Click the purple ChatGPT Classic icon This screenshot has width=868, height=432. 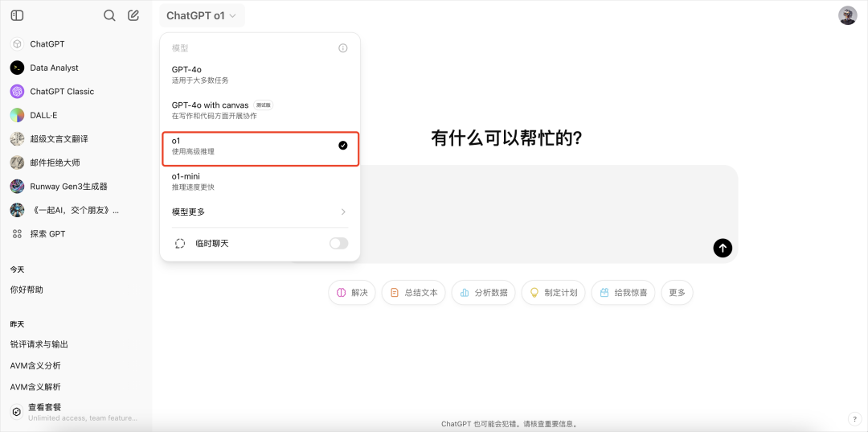tap(17, 92)
